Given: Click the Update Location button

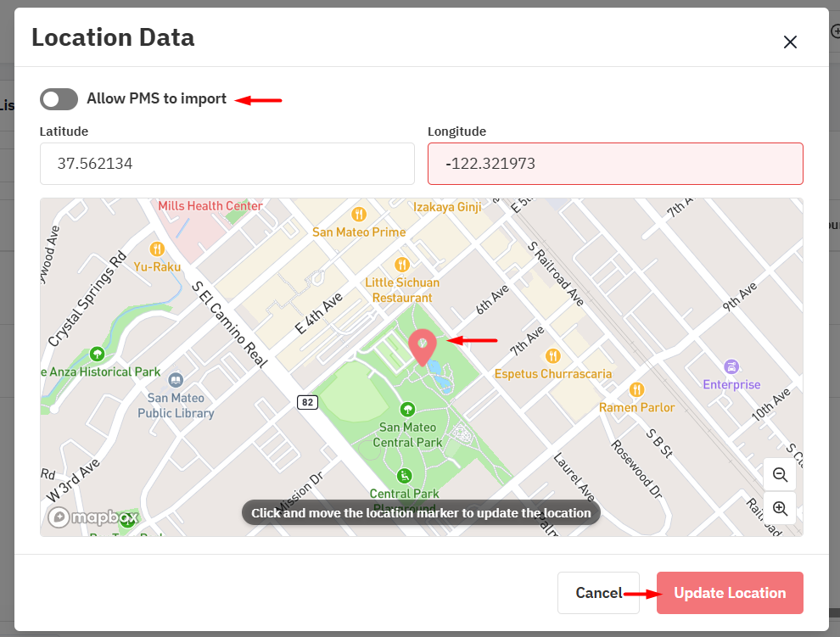Looking at the screenshot, I should [730, 593].
